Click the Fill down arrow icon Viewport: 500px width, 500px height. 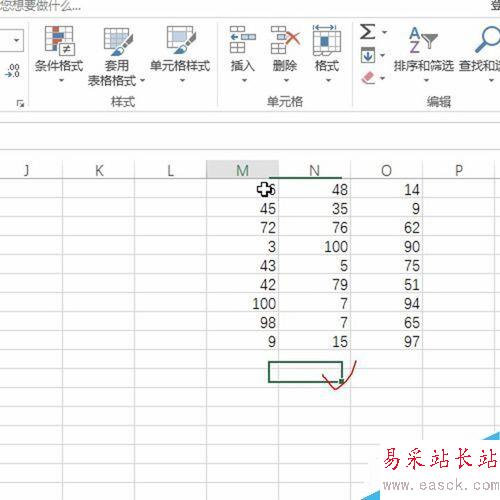368,55
